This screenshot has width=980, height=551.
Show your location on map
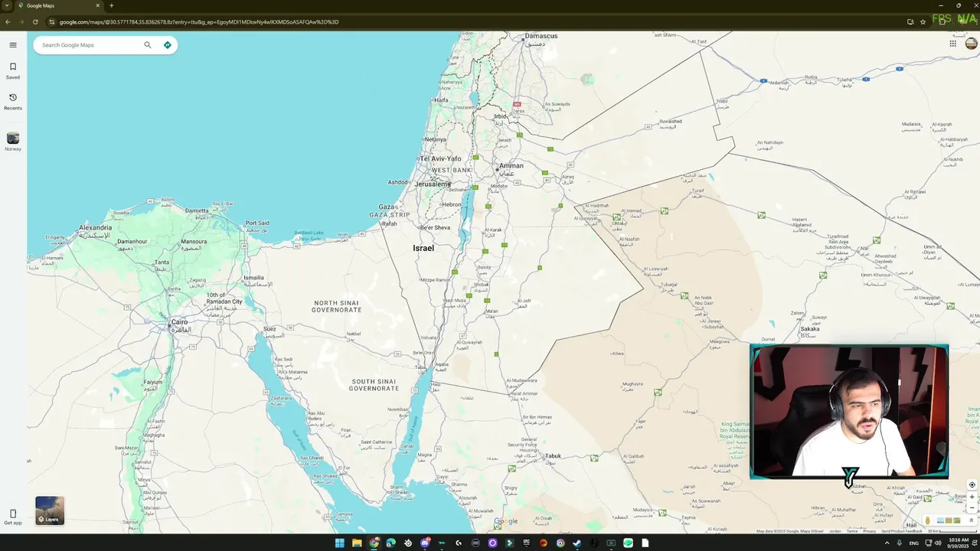pyautogui.click(x=972, y=484)
